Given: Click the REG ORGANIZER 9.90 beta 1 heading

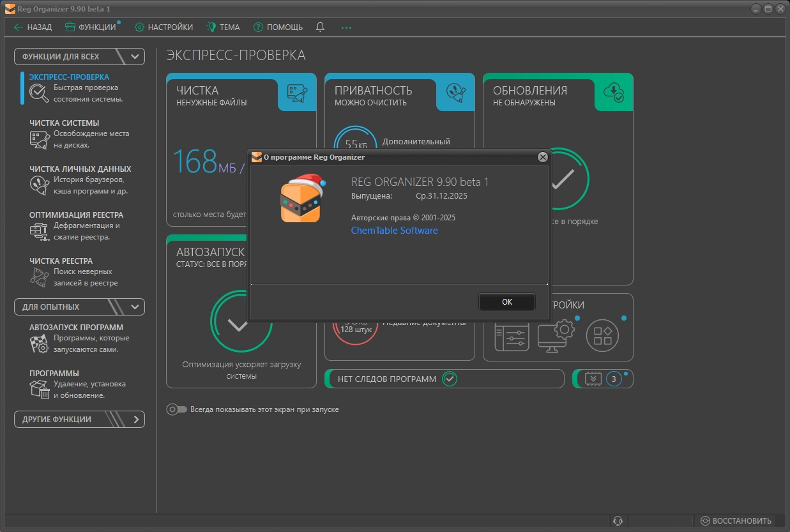Looking at the screenshot, I should (420, 182).
